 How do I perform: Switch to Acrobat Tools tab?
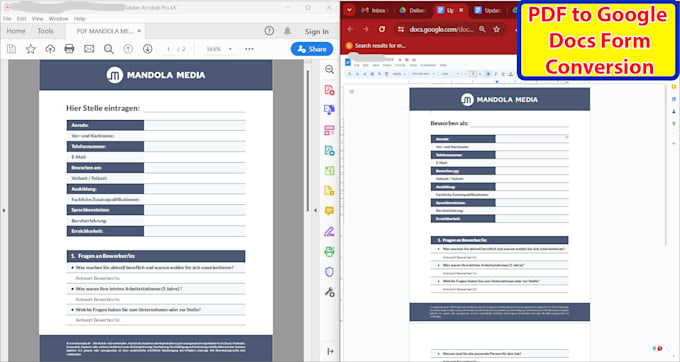[x=45, y=31]
